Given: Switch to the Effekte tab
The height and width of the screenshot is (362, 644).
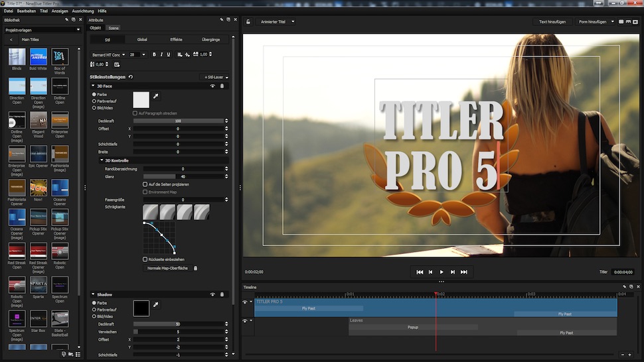Looking at the screenshot, I should 176,40.
